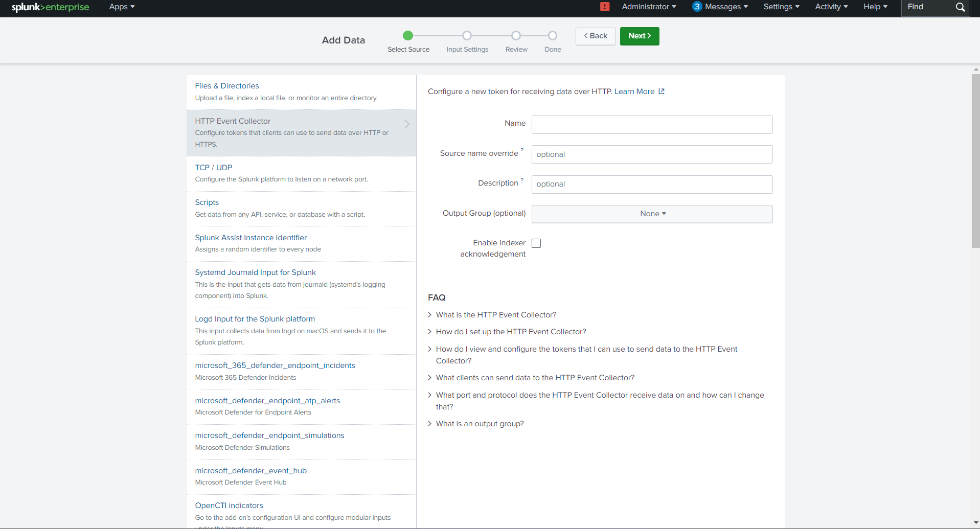
Task: Click the Description help question mark
Action: pyautogui.click(x=522, y=180)
